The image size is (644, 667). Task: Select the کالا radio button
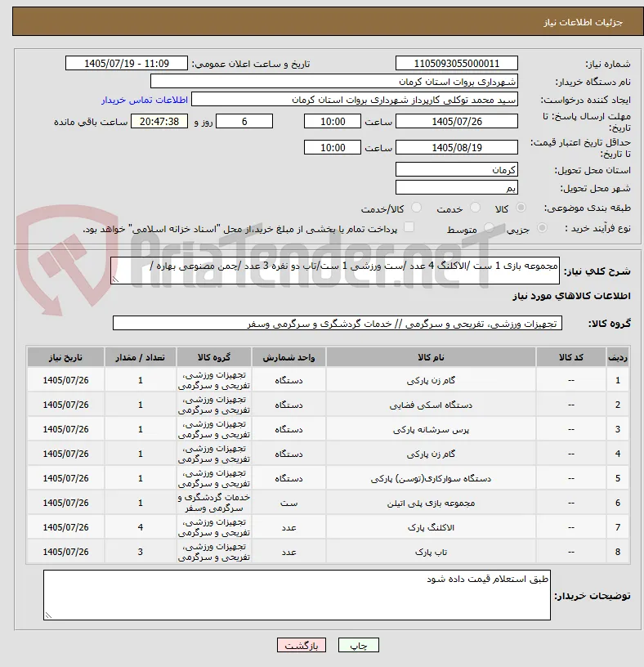tap(521, 208)
